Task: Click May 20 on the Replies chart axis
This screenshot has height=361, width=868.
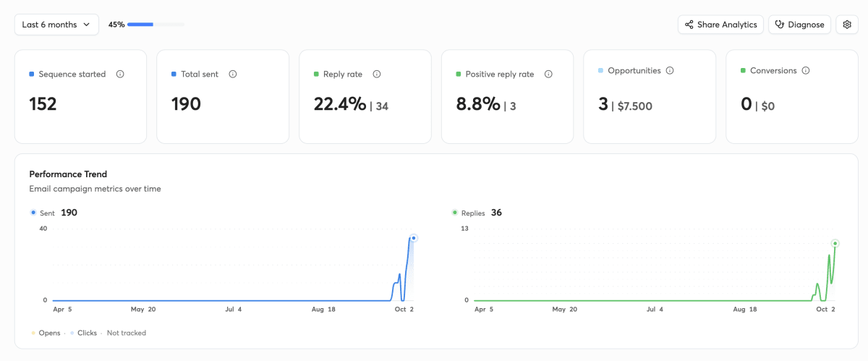Action: (564, 309)
